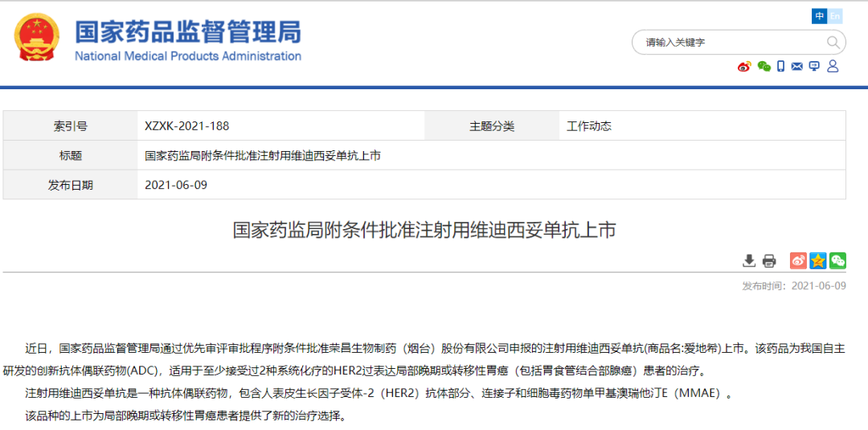The width and height of the screenshot is (868, 430).
Task: Share article to QQ Zone star icon
Action: click(x=818, y=260)
